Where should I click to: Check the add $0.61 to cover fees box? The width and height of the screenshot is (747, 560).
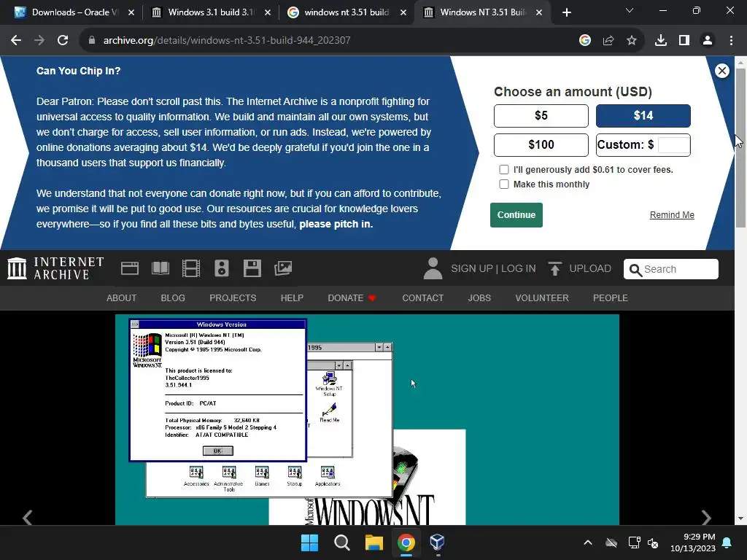click(504, 169)
